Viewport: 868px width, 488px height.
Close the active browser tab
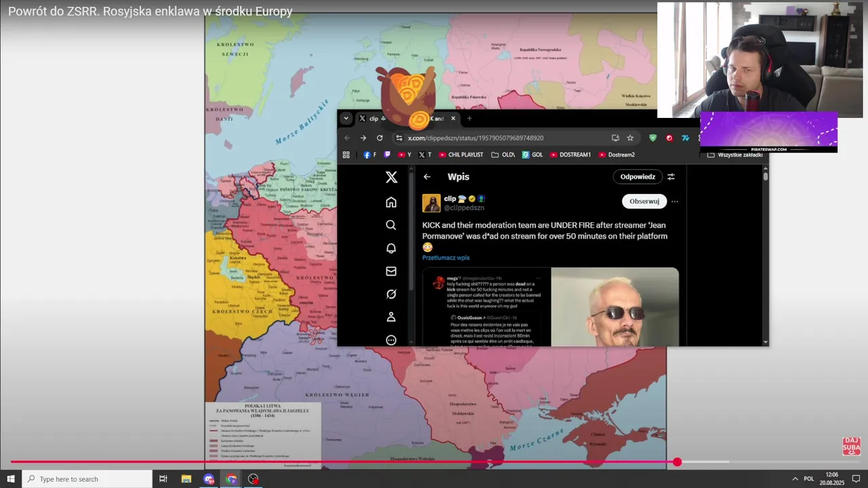click(453, 119)
